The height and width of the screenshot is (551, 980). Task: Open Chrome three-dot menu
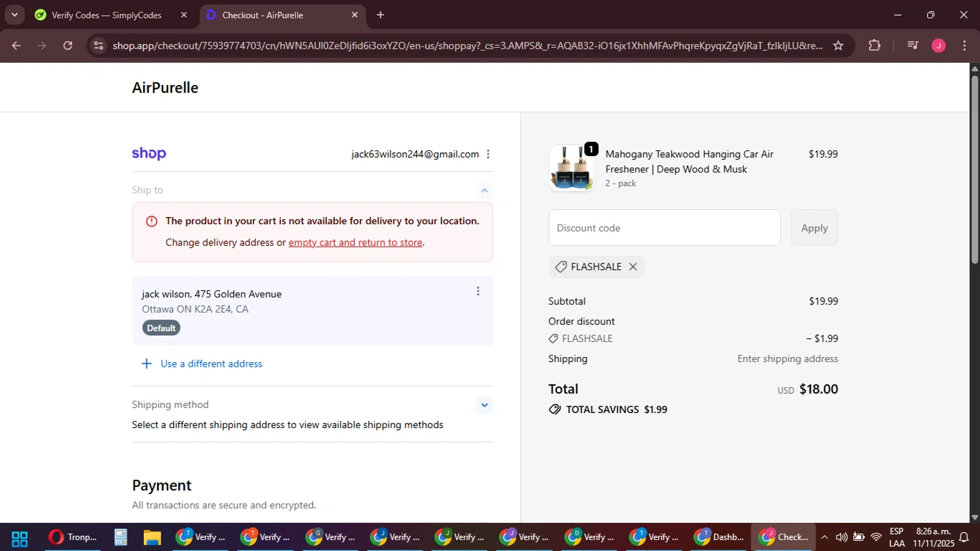tap(964, 46)
